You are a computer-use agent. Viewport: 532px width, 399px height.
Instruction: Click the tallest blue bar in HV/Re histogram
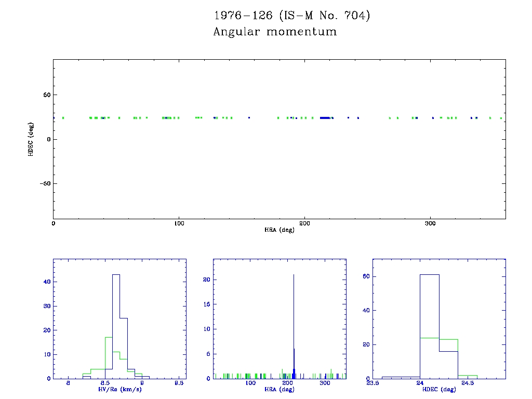click(116, 327)
